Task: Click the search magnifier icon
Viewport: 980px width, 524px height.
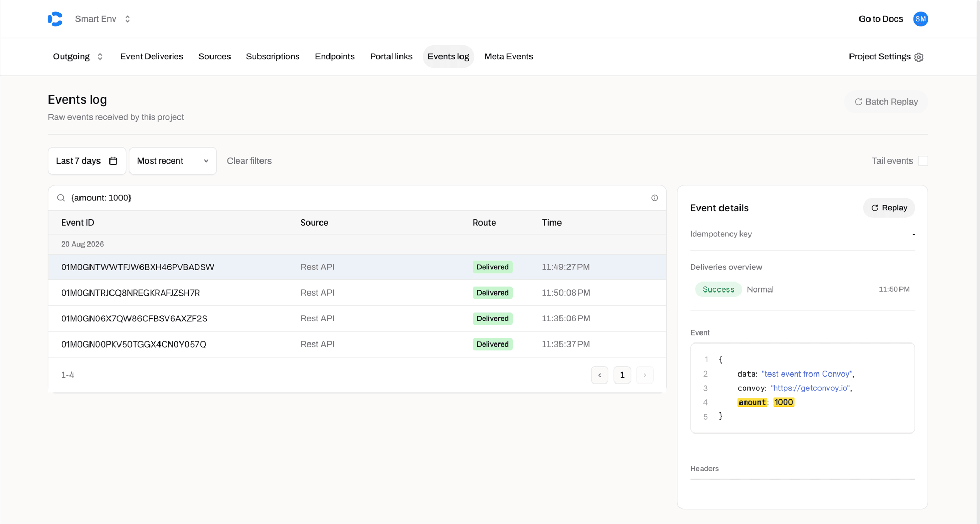Action: point(61,198)
